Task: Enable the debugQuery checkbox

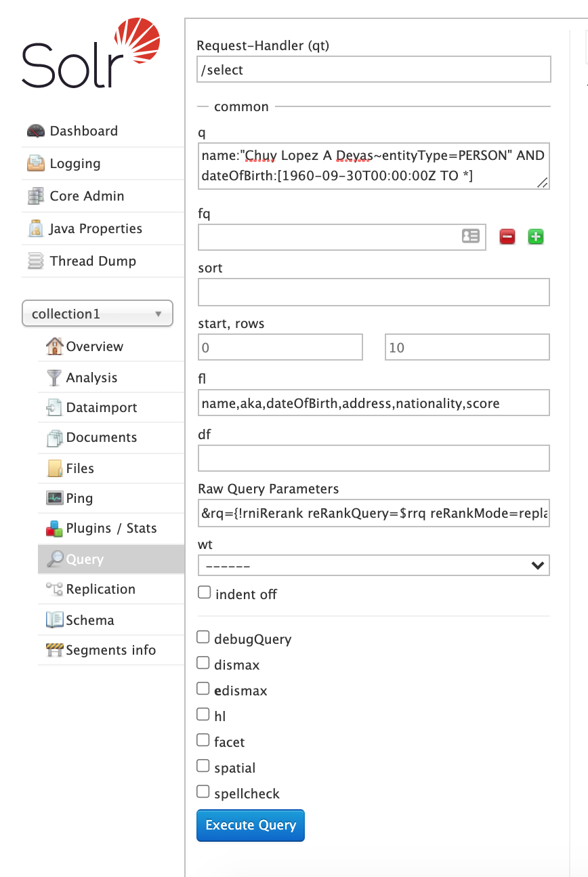Action: click(x=203, y=637)
